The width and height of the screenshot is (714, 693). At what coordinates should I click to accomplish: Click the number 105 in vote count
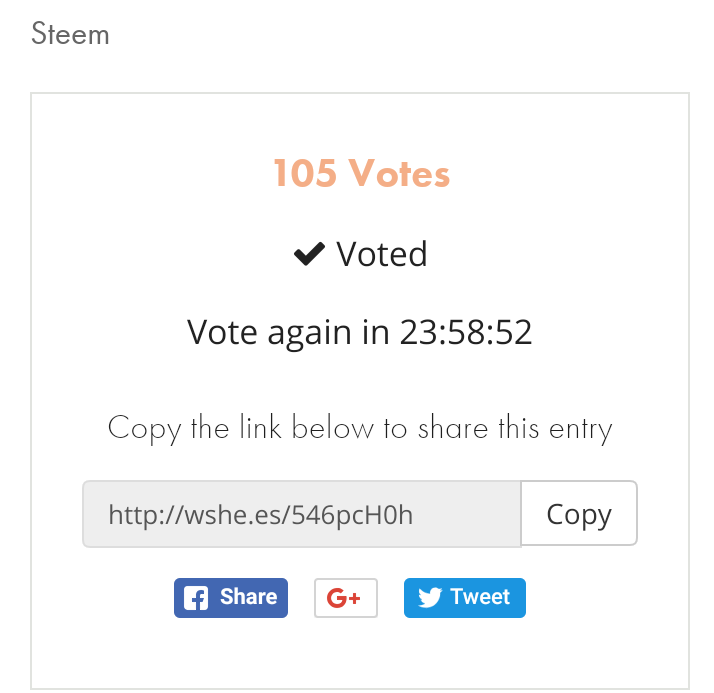pyautogui.click(x=305, y=173)
